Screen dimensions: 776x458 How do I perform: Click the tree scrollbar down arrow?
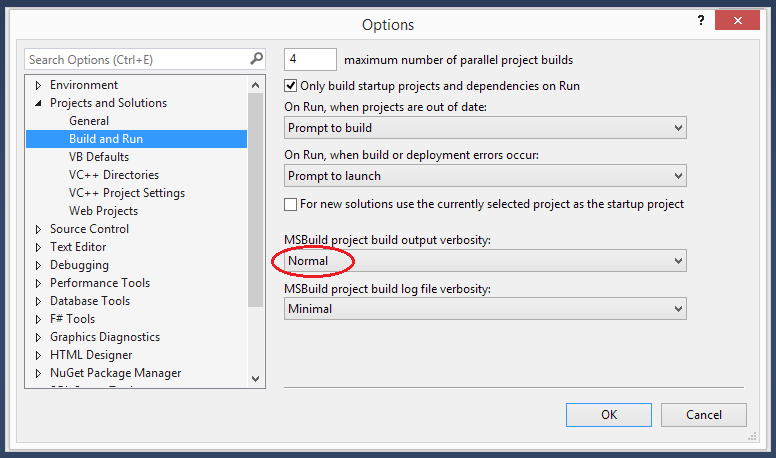[x=256, y=378]
